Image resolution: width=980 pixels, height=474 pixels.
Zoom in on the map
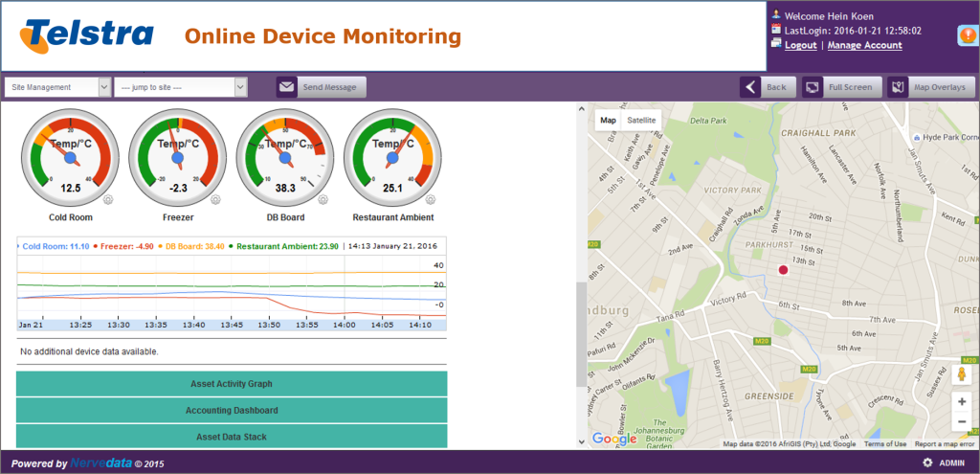[x=961, y=402]
